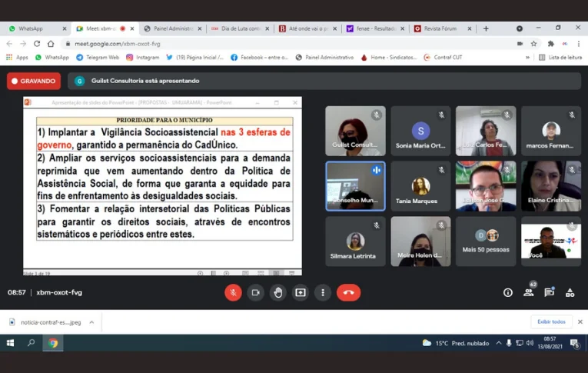Close the Meet xbm tab
The width and height of the screenshot is (588, 373).
132,28
